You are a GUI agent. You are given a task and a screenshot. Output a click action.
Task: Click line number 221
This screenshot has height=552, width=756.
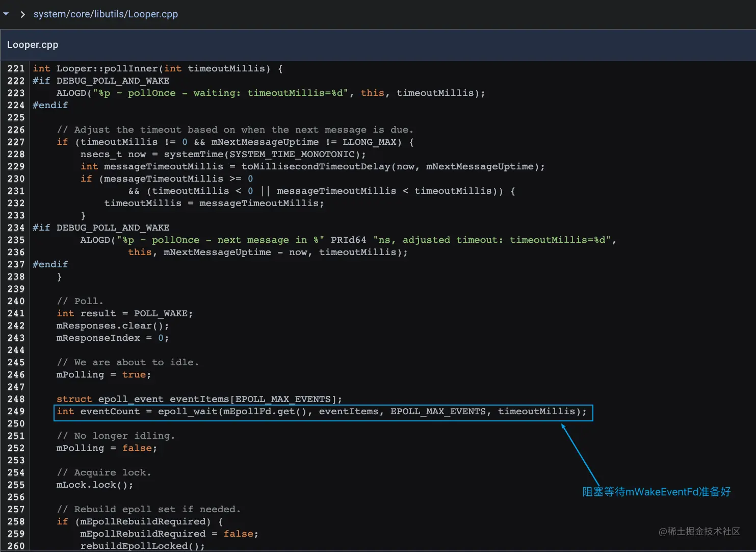pos(16,68)
